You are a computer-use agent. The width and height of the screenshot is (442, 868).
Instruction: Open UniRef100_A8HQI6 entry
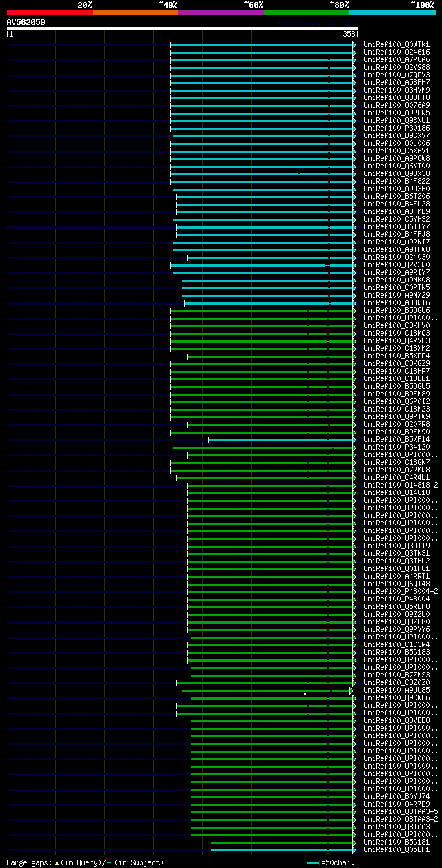click(396, 302)
